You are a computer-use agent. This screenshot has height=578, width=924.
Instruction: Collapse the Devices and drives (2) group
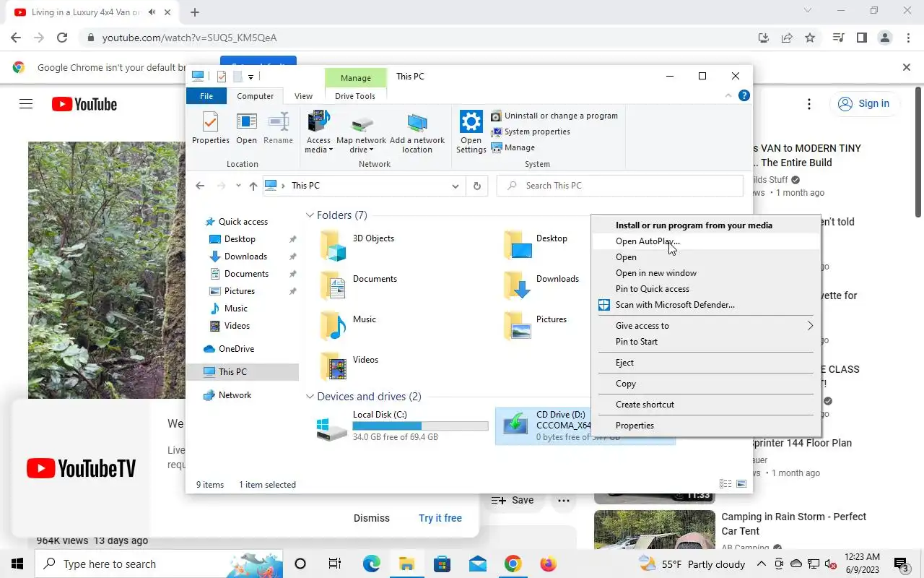(x=310, y=397)
